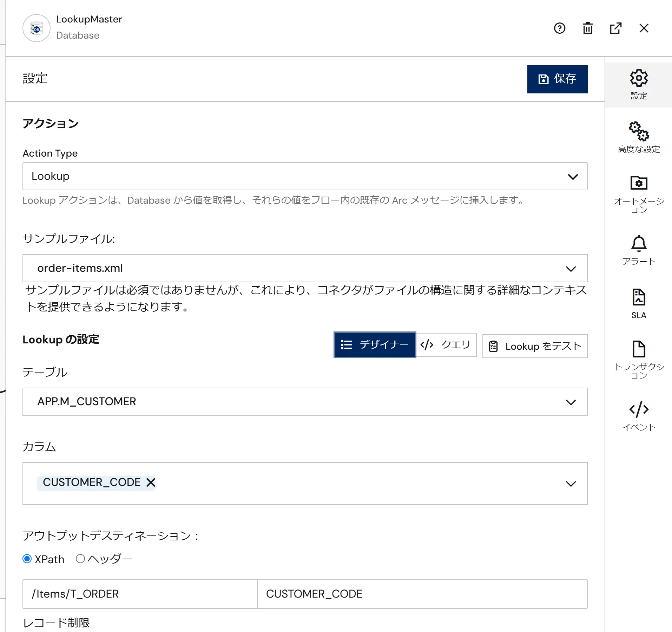Viewport: 672px width, 632px height.
Task: Expand the カラム column dropdown chevron
Action: (x=571, y=484)
